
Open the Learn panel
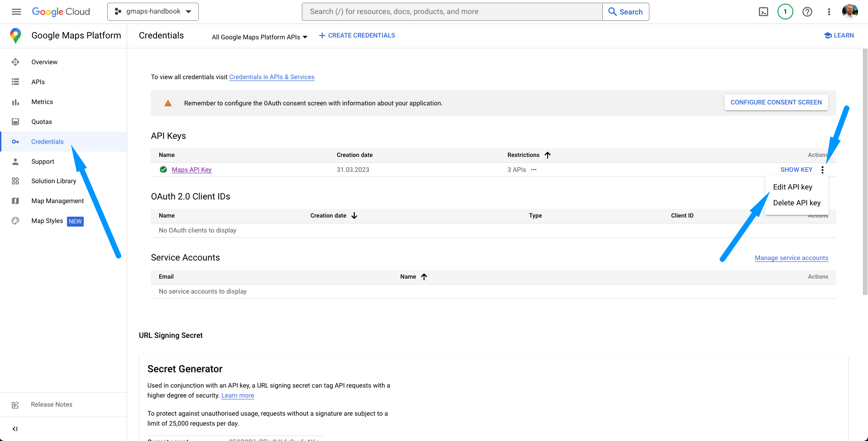pos(839,35)
